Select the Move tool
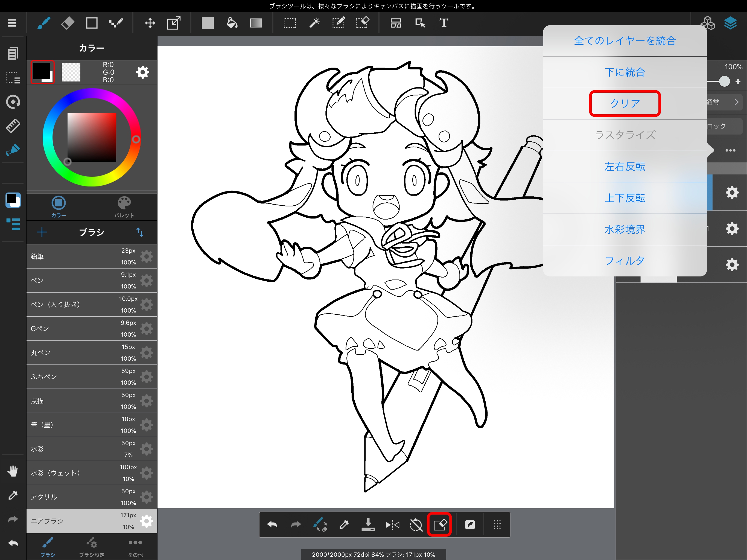The image size is (747, 560). point(150,23)
